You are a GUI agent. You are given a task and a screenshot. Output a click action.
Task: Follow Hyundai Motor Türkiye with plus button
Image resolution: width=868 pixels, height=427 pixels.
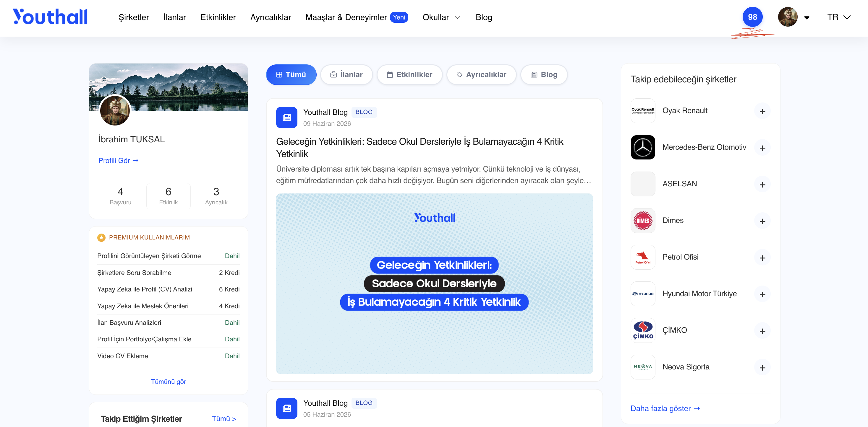click(762, 295)
